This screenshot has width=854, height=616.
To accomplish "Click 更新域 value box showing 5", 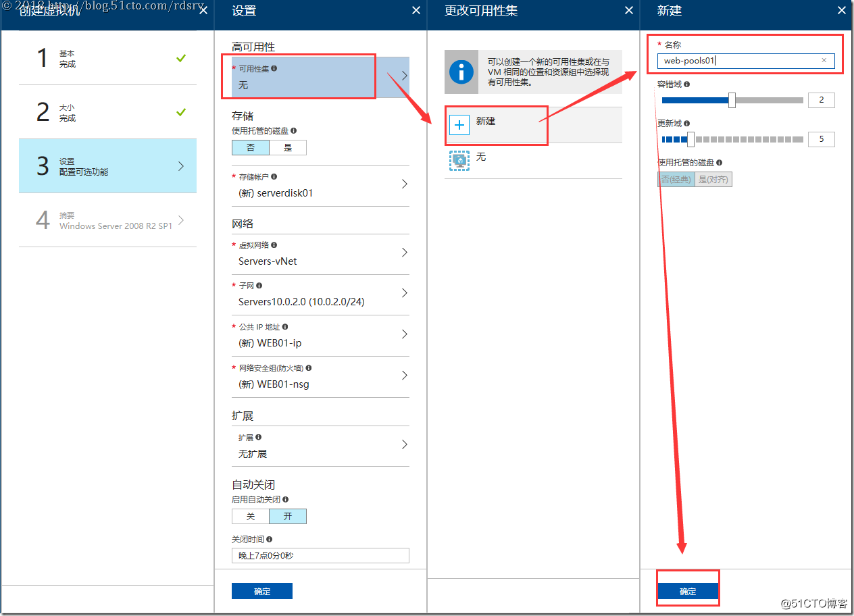I will [821, 140].
